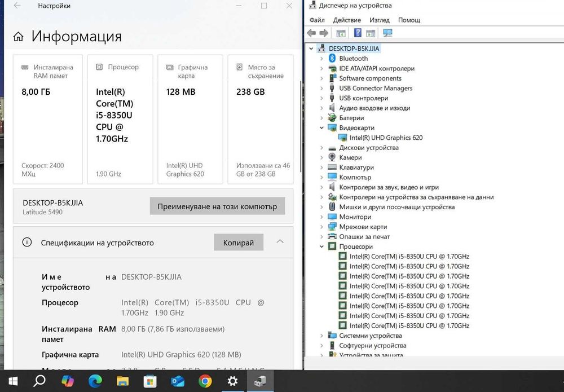Expand USB Connector Managers category
Viewport: 564px width, 392px height.
point(321,88)
